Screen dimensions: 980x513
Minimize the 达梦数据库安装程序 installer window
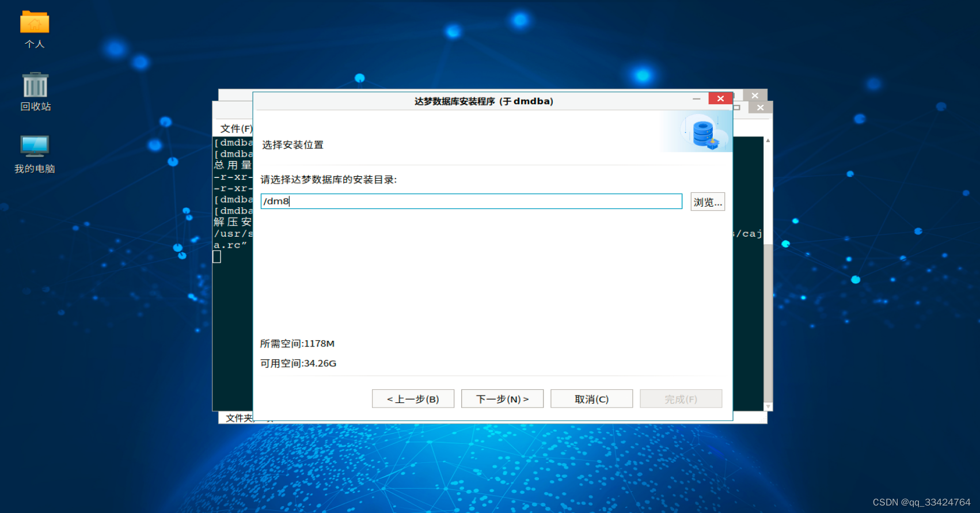pos(696,98)
